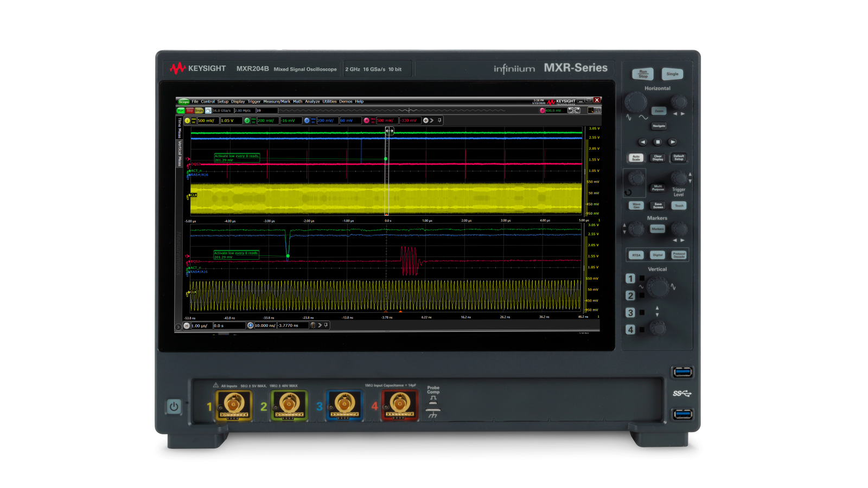Viewport: 868px width, 488px height.
Task: Click the navigate backward arrow key
Action: pos(643,142)
